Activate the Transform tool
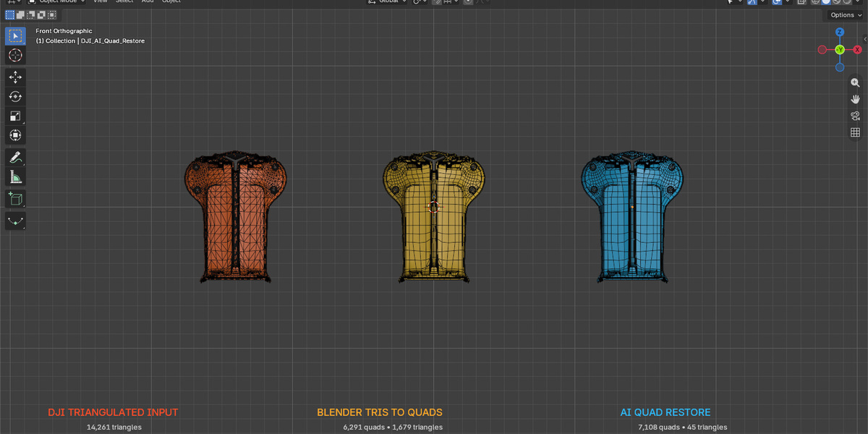868x434 pixels. click(x=15, y=135)
